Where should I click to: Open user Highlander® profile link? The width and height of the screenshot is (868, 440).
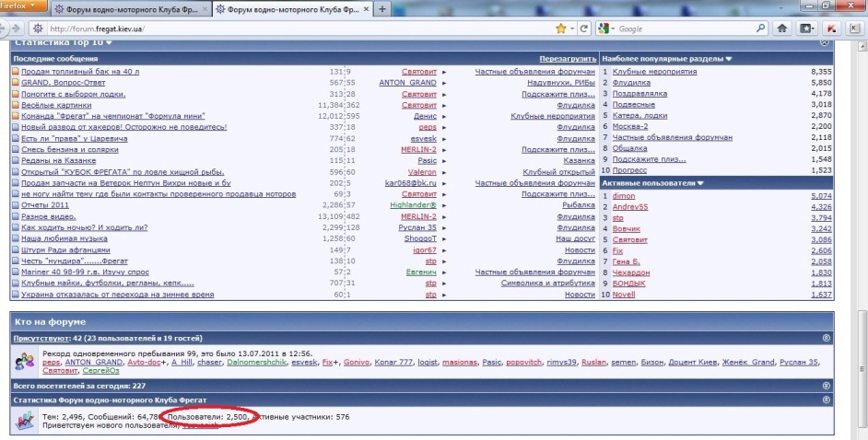click(413, 205)
